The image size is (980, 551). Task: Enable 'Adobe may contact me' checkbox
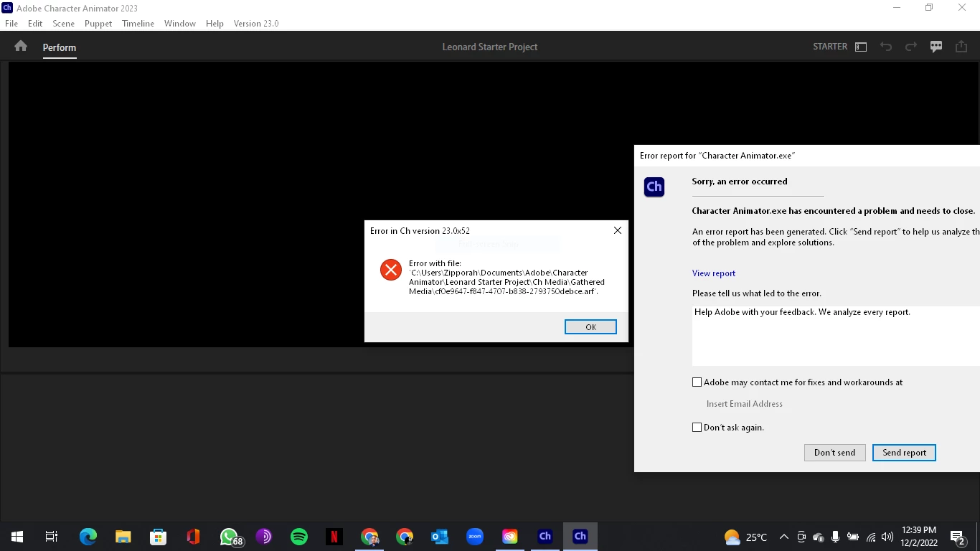(697, 382)
